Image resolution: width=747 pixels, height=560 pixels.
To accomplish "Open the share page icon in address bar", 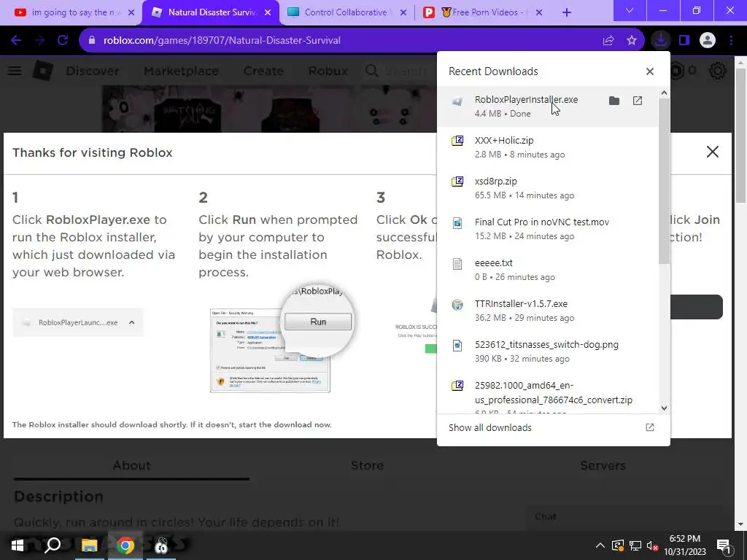I will click(608, 41).
